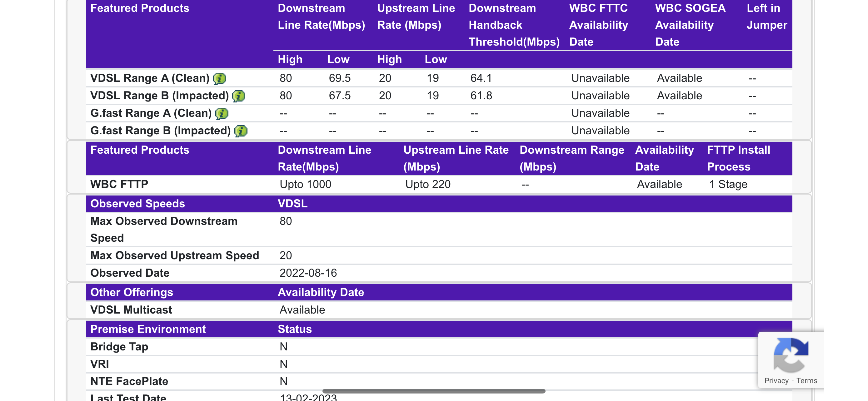868x401 pixels.
Task: Open info tooltip for VDSL Range A (Clean)
Action: coord(219,78)
